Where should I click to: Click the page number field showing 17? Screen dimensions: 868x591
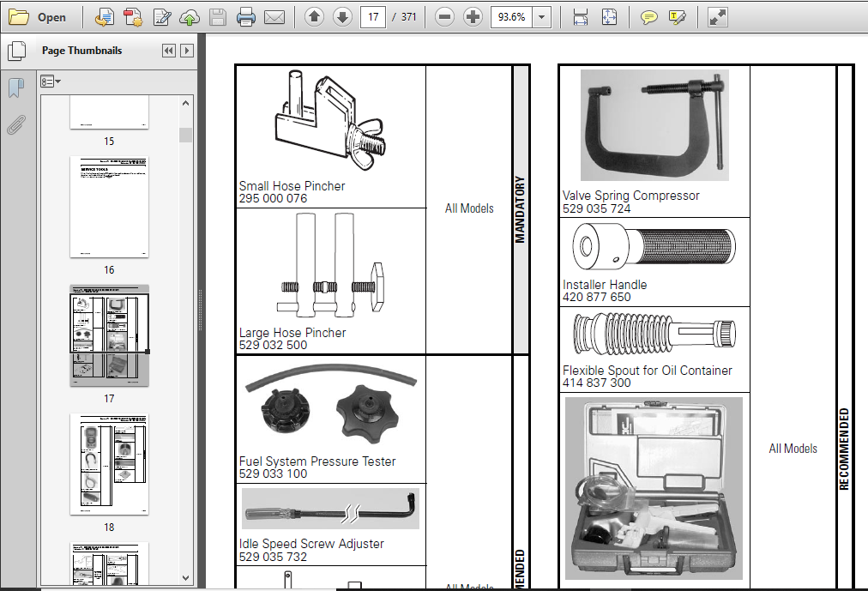(373, 17)
